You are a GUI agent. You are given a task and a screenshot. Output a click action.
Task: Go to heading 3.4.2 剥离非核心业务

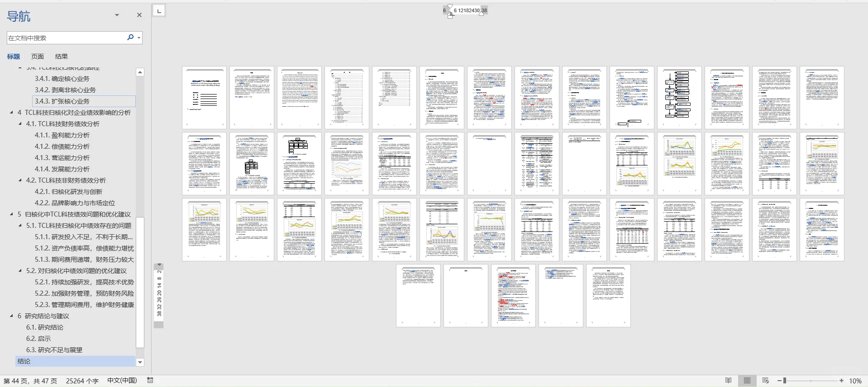point(65,90)
